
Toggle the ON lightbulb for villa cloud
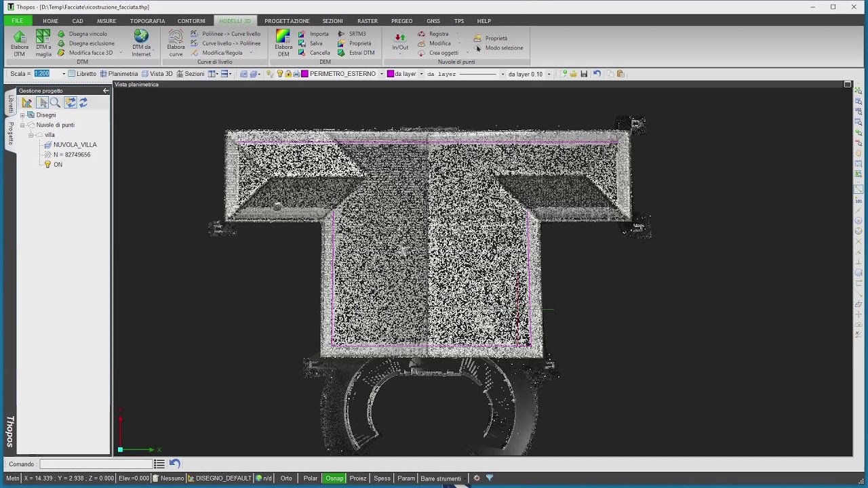[x=47, y=165]
